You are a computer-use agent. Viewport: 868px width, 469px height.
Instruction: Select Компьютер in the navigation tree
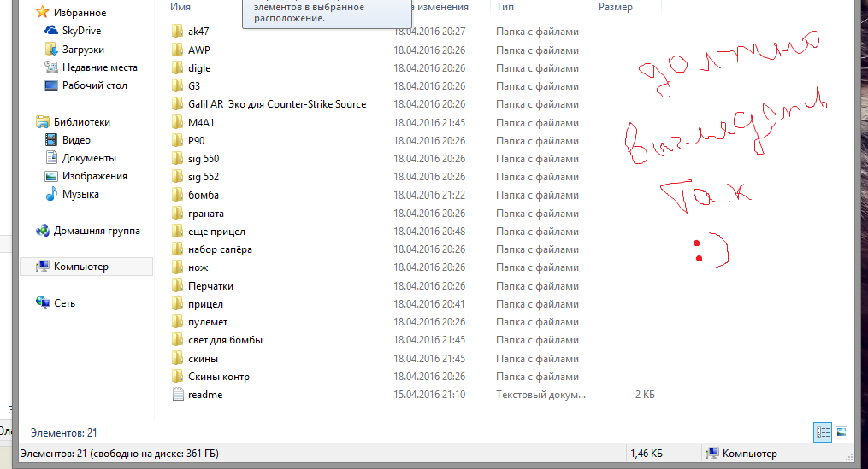tap(80, 267)
